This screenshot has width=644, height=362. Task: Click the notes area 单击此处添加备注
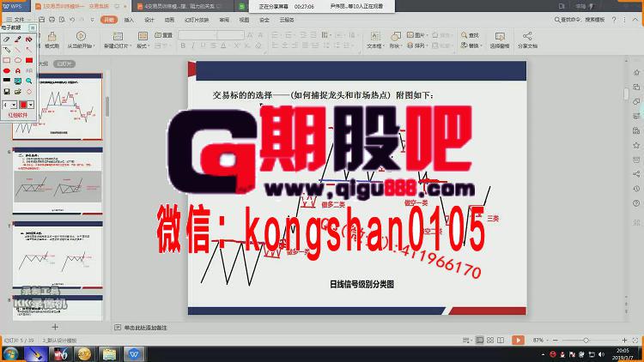[x=145, y=328]
